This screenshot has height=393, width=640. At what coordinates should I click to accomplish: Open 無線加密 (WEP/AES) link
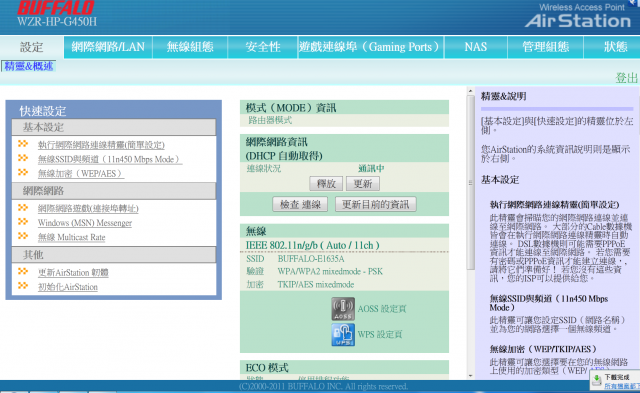coord(81,173)
